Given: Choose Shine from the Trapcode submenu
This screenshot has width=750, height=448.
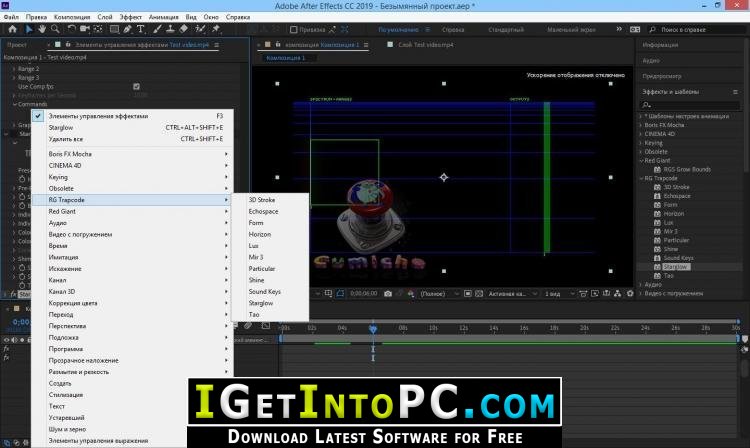Looking at the screenshot, I should tap(270, 280).
